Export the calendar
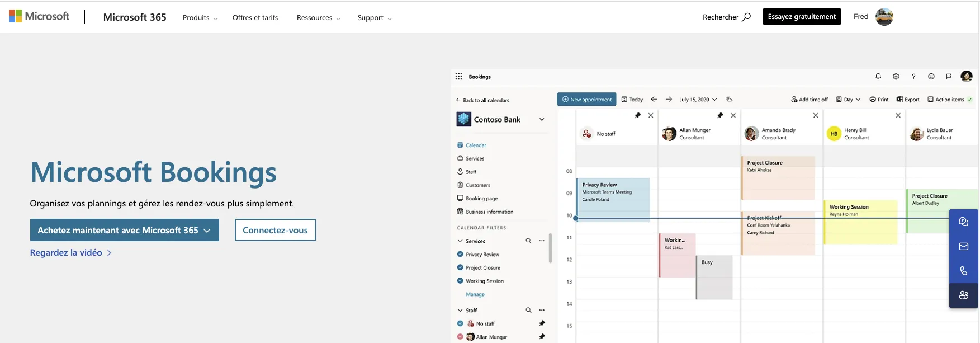Viewport: 980px width, 343px height. tap(908, 100)
